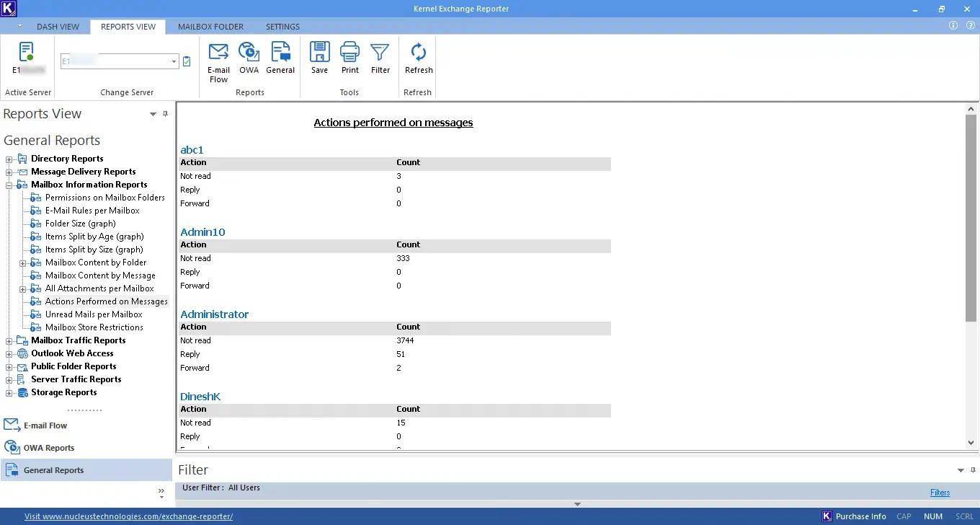Open Items Split by Size (graph) report
This screenshot has height=525, width=980.
click(94, 250)
